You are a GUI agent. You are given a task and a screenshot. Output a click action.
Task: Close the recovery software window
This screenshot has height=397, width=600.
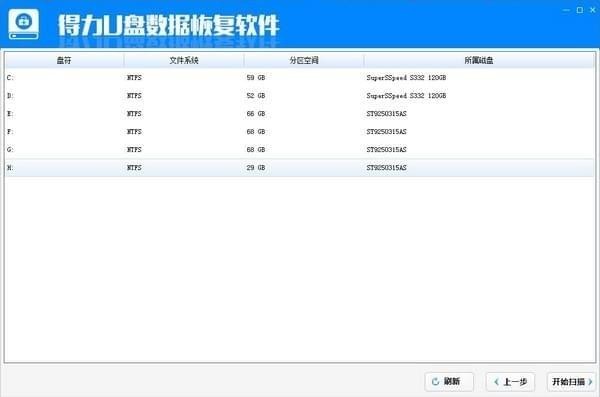pyautogui.click(x=593, y=10)
